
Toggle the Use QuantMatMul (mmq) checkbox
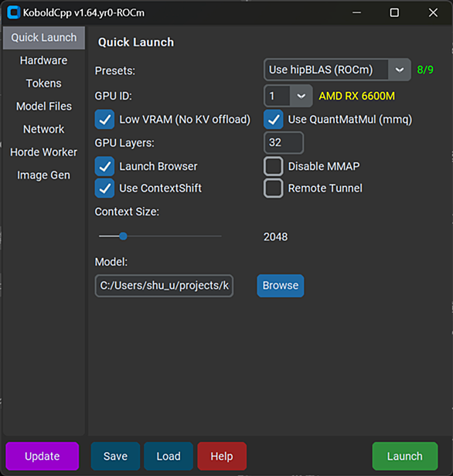coord(273,119)
